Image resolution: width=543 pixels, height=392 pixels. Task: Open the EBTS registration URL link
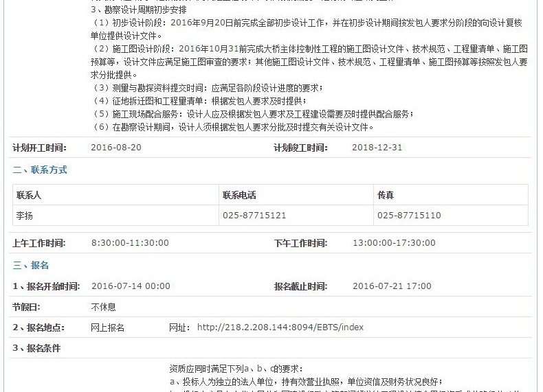click(280, 327)
